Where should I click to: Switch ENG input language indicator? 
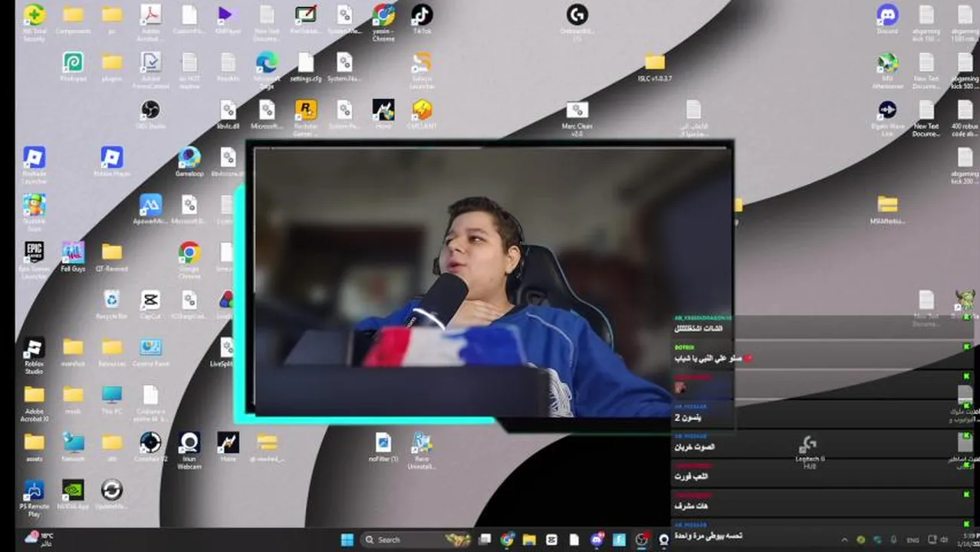pyautogui.click(x=913, y=540)
